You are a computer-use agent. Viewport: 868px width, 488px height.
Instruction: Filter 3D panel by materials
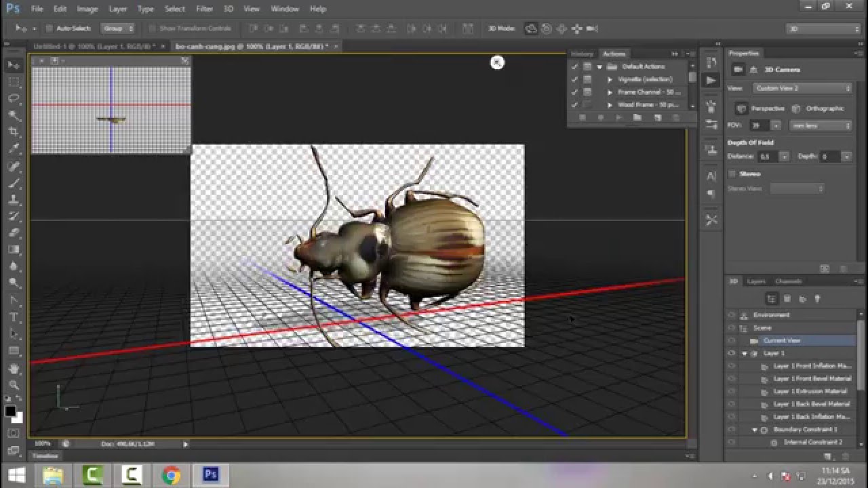[x=802, y=299]
